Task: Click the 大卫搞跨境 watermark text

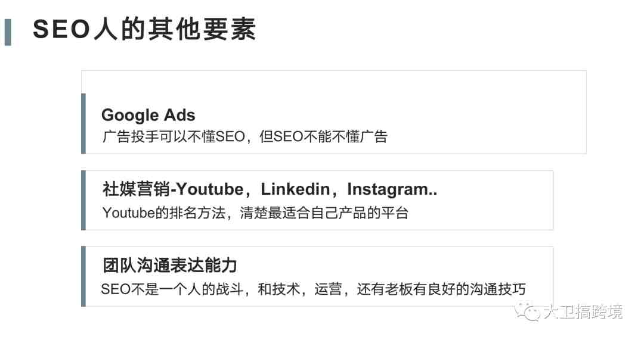Action: point(583,312)
